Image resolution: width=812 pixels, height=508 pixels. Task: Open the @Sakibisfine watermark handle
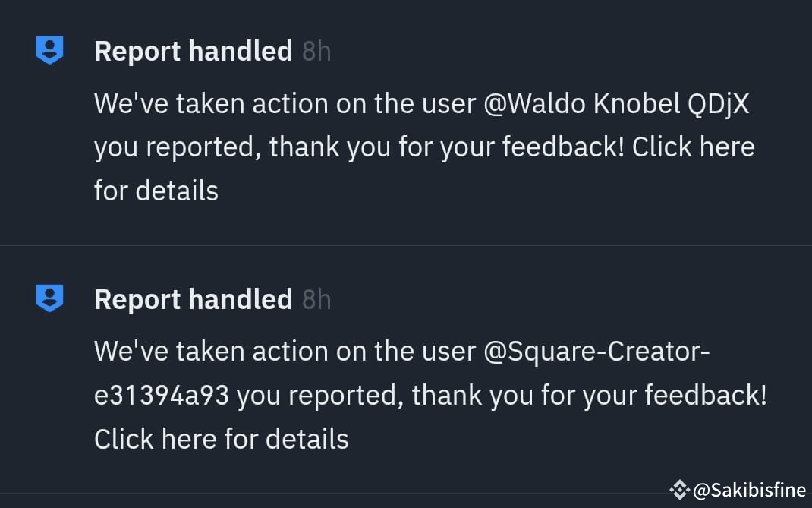pos(749,489)
